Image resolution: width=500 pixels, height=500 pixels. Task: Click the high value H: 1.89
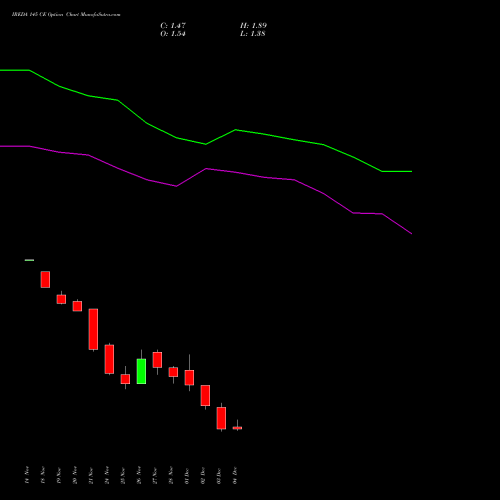click(253, 26)
